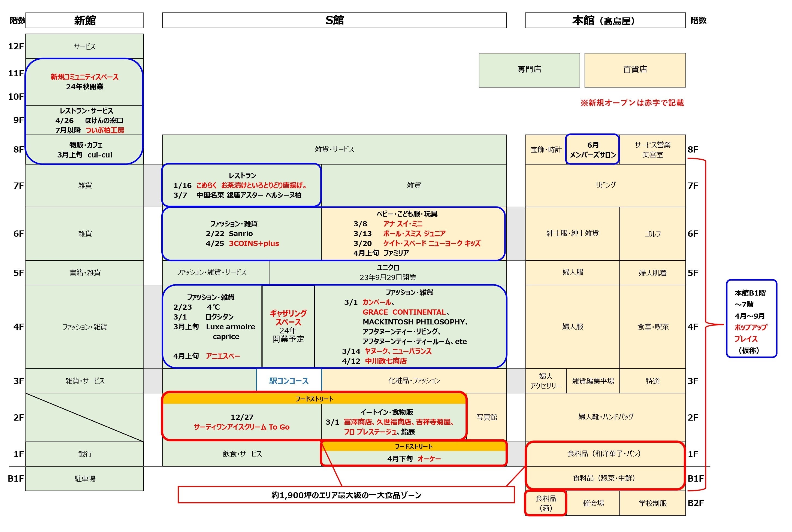Click the 新館 header box
This screenshot has width=792, height=532.
84,20
